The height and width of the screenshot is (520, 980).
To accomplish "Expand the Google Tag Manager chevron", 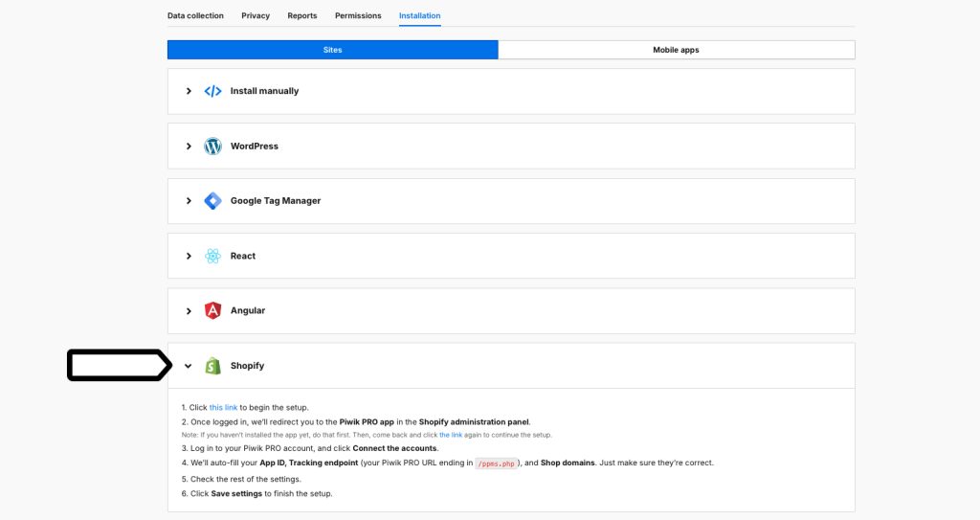I will pyautogui.click(x=189, y=201).
